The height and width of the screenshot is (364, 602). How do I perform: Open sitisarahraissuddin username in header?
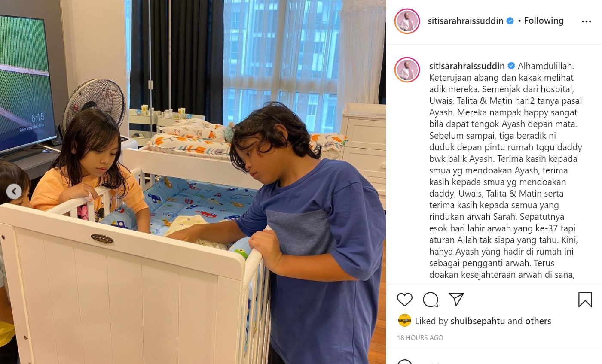coord(465,21)
